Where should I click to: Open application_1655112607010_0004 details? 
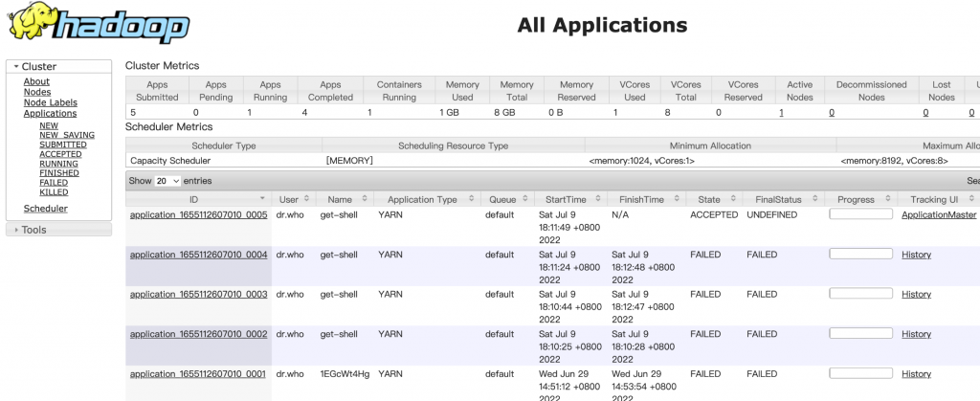(x=199, y=255)
